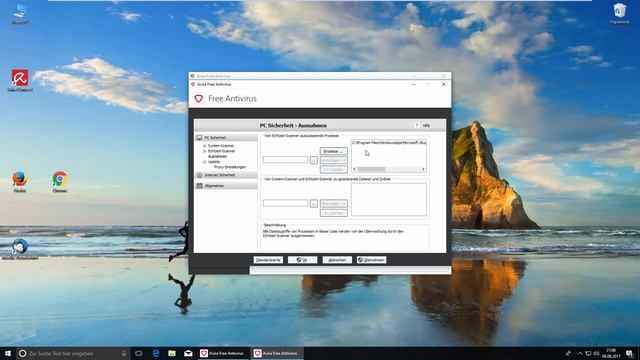Image resolution: width=640 pixels, height=360 pixels.
Task: Click the Cortana search box
Action: [x=73, y=353]
